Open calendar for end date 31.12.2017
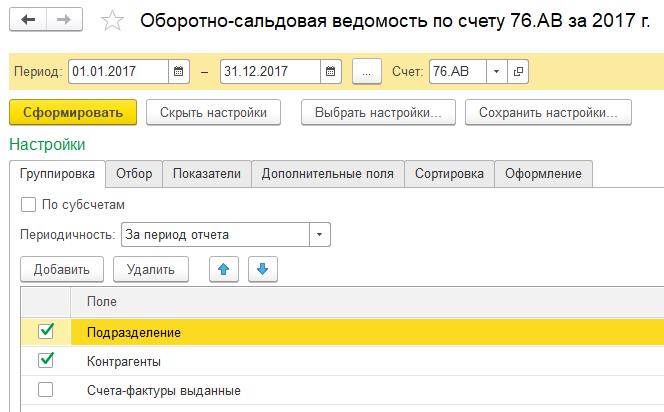This screenshot has width=664, height=412. pos(332,72)
